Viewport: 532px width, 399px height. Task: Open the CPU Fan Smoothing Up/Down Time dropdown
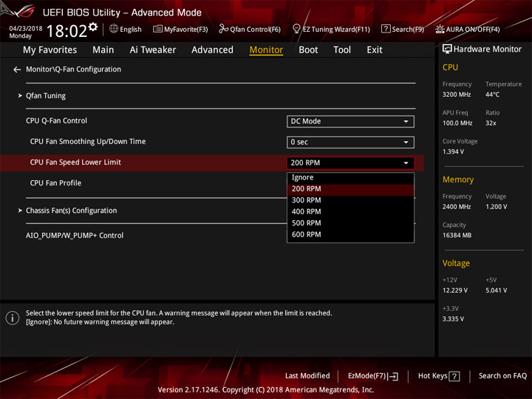pyautogui.click(x=350, y=142)
